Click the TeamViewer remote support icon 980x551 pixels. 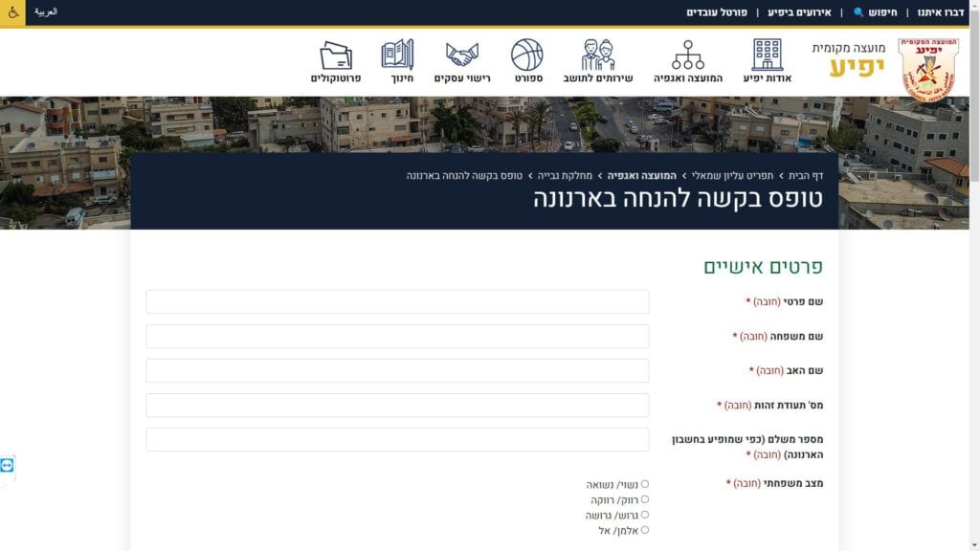[x=8, y=465]
